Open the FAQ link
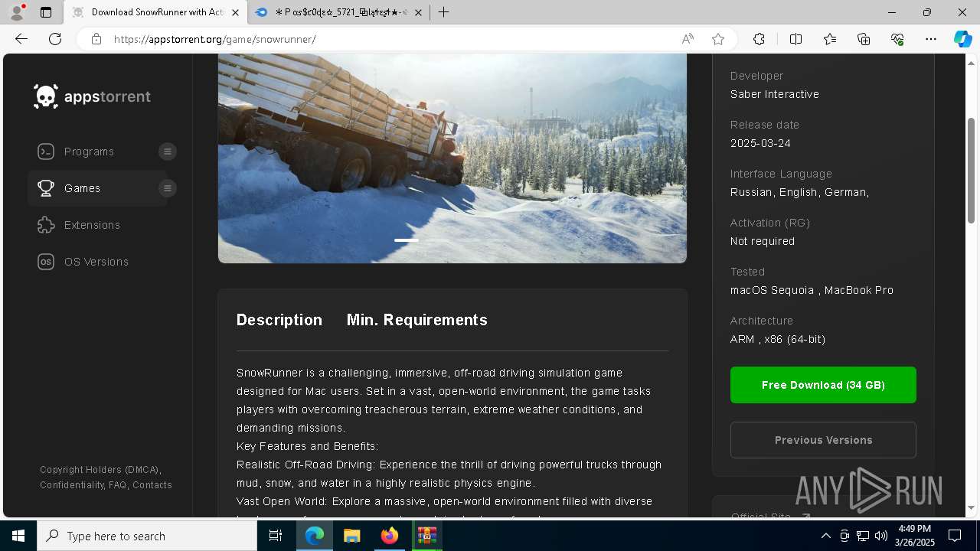This screenshot has width=980, height=551. tap(117, 485)
